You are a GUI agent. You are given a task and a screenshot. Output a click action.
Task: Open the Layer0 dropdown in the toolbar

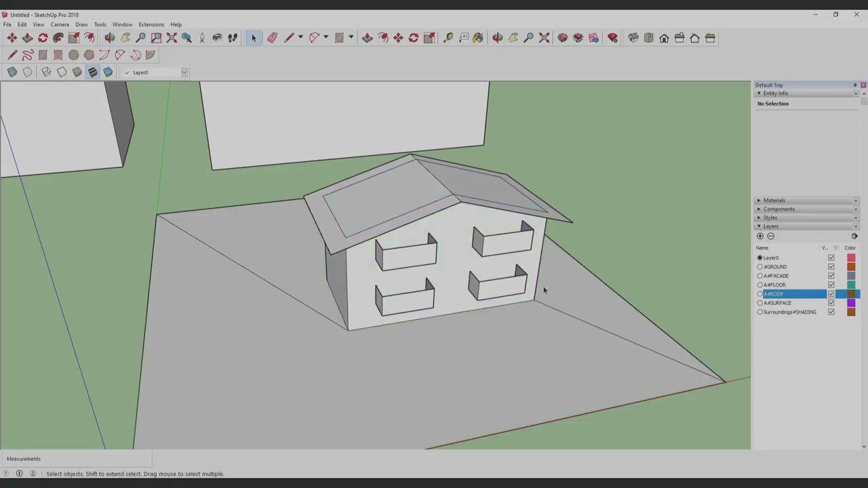(x=184, y=72)
